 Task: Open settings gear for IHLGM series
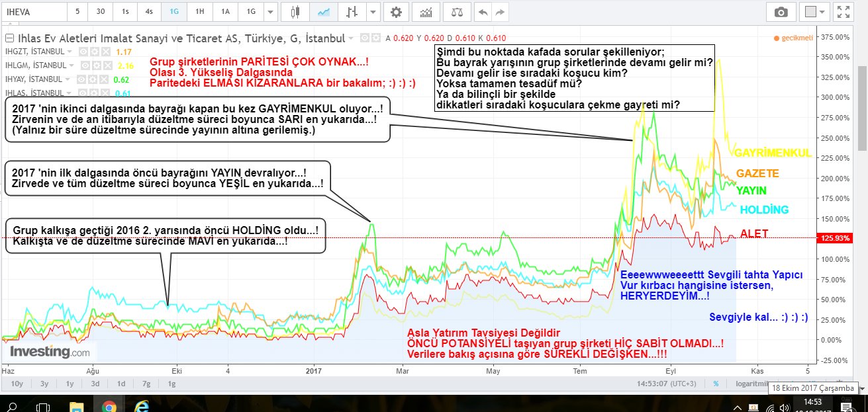(96, 65)
